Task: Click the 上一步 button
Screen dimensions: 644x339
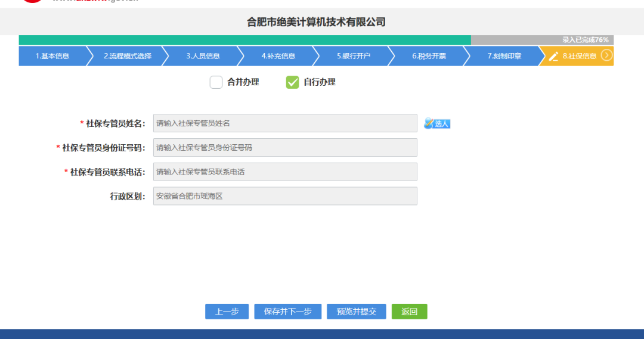Action: 227,312
